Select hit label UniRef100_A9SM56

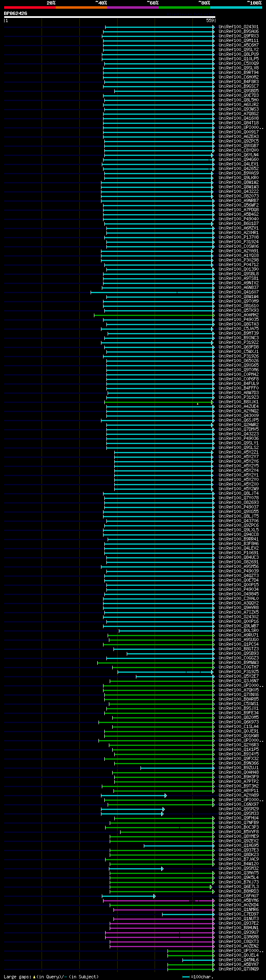coord(239,567)
